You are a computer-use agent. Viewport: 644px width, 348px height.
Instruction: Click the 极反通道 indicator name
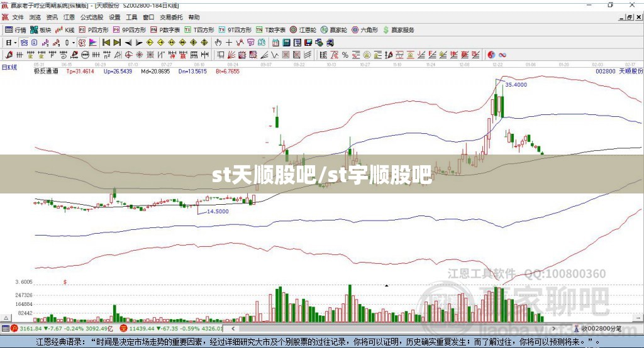pos(46,71)
